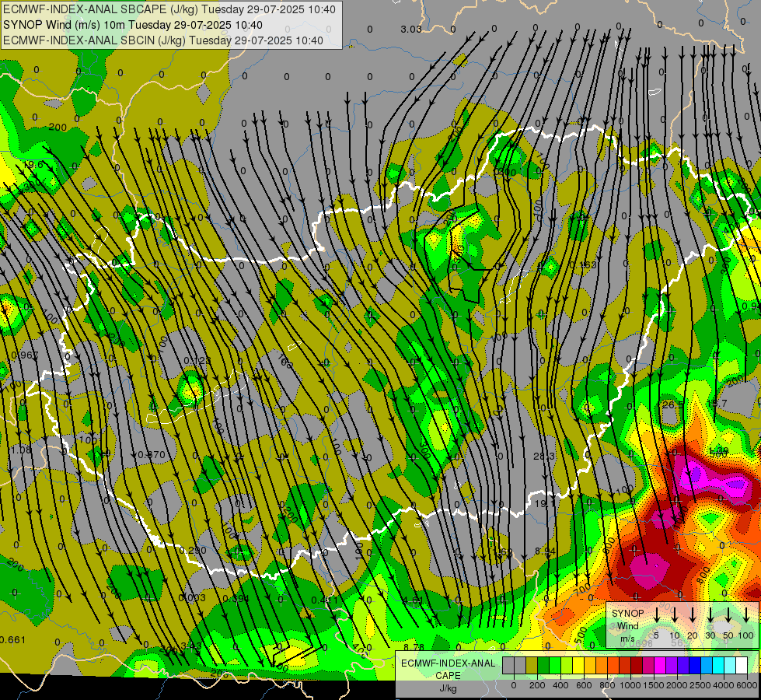761x700 pixels.
Task: Click the '1.08' value on the map
Action: click(21, 450)
